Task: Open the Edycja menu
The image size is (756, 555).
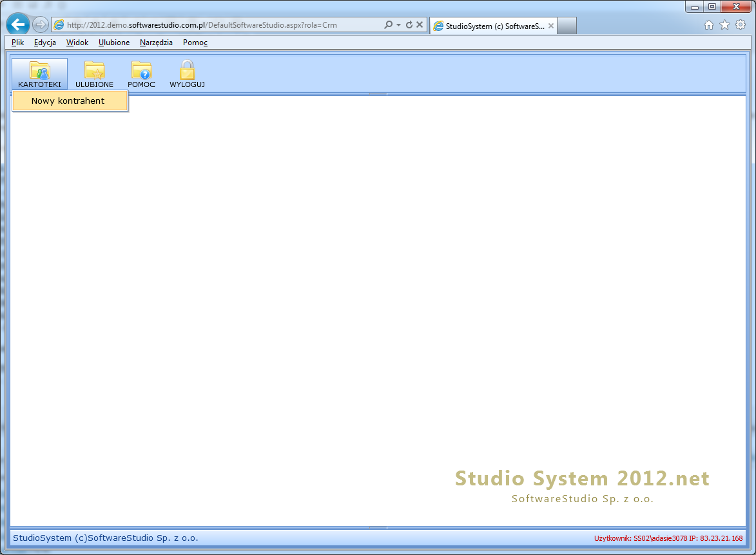Action: [45, 43]
